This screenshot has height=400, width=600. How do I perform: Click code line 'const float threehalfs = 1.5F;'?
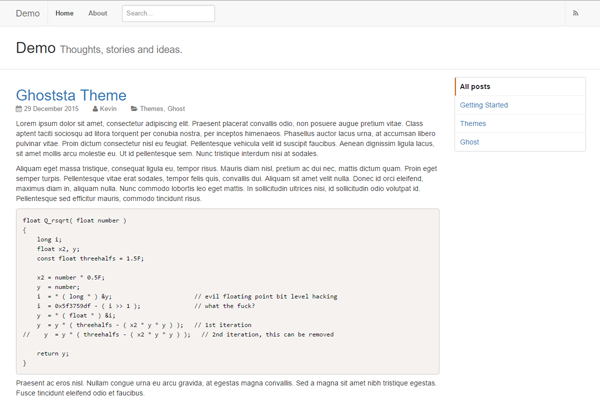(90, 258)
